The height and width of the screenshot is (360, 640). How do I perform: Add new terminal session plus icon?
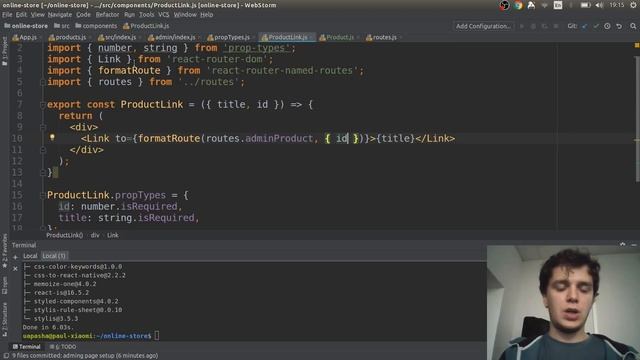(16, 257)
